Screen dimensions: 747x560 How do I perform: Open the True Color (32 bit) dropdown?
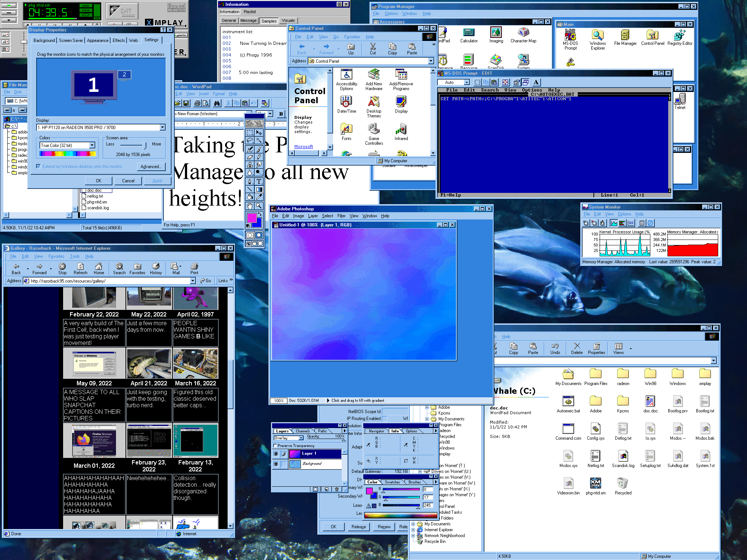(92, 145)
